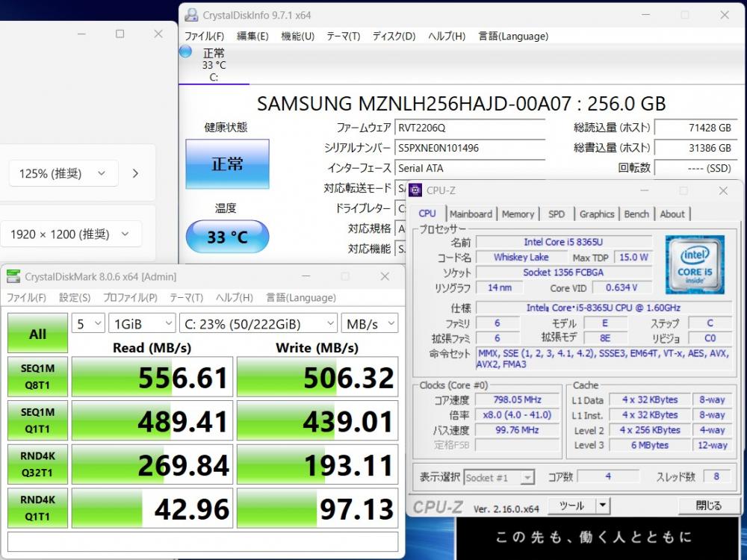
Task: Switch to the About tab in CPU-Z
Action: pyautogui.click(x=672, y=214)
